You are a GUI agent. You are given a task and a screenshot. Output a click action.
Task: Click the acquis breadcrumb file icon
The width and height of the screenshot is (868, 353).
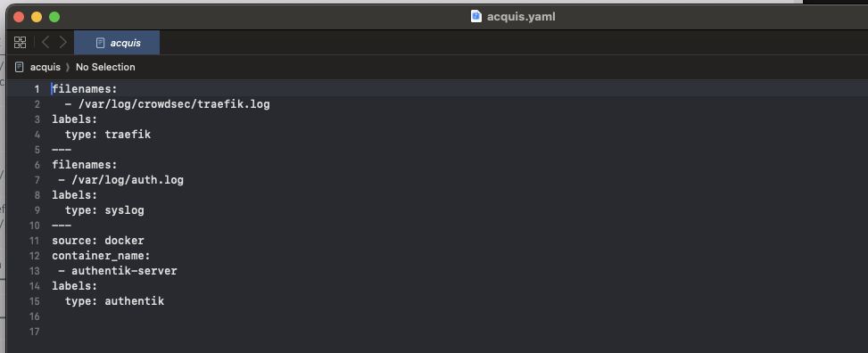coord(20,67)
